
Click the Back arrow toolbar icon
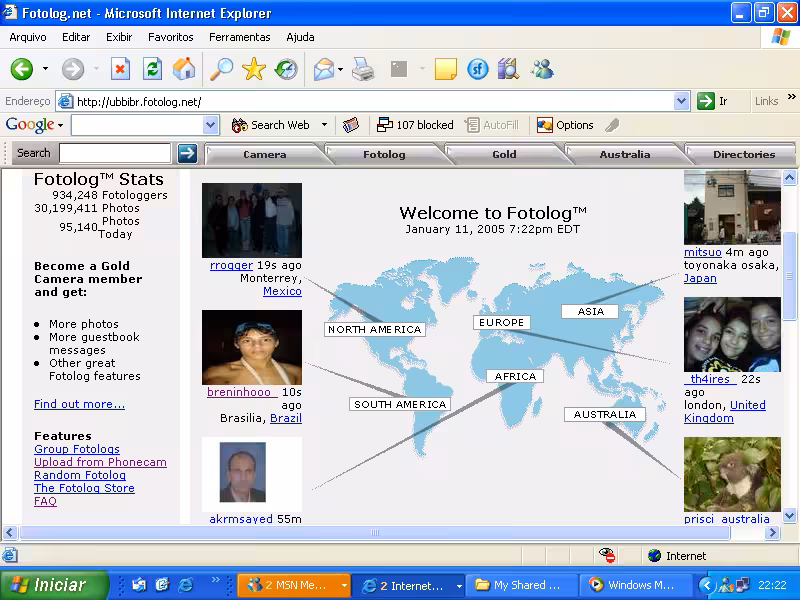(22, 69)
